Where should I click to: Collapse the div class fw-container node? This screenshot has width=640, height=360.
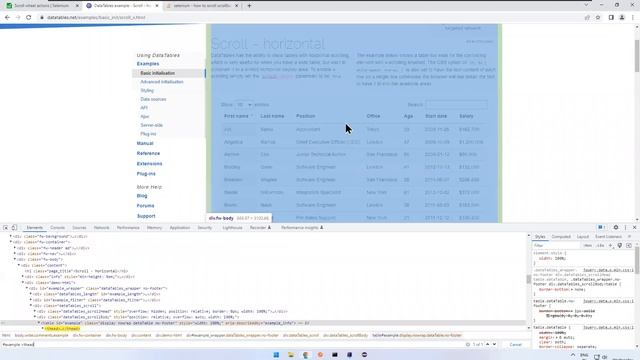tap(11, 242)
